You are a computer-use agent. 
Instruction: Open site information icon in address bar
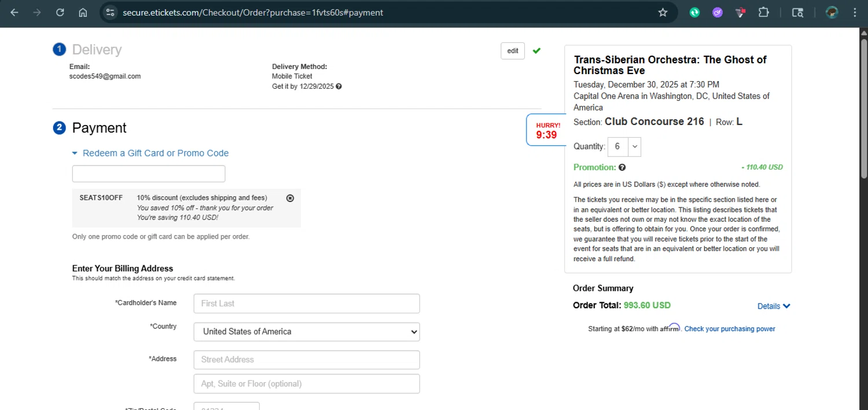(112, 12)
